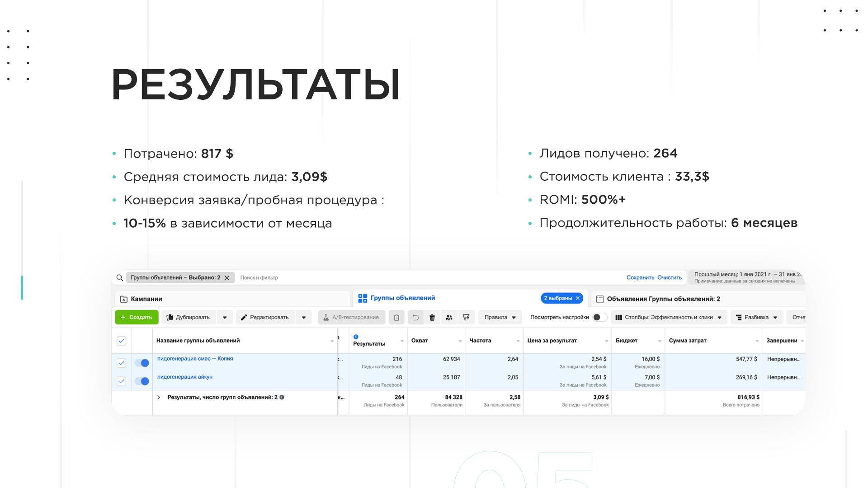Click the info icon beside 'число групп объявлений: 2'
This screenshot has width=868, height=488.
pyautogui.click(x=282, y=397)
